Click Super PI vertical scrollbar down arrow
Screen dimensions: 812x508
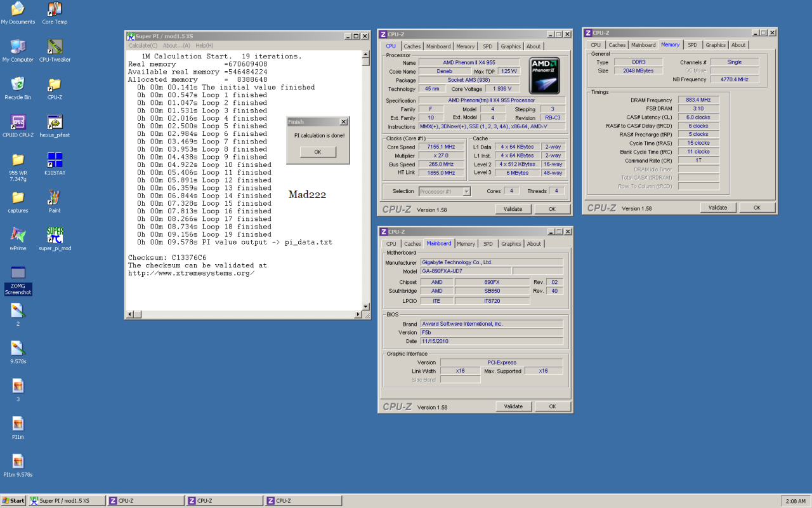click(366, 307)
